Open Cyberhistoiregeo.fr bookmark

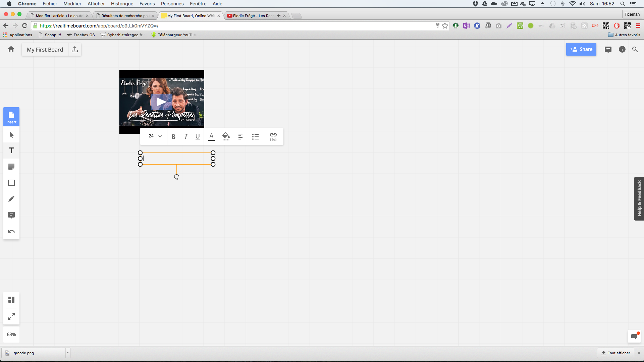[122, 35]
